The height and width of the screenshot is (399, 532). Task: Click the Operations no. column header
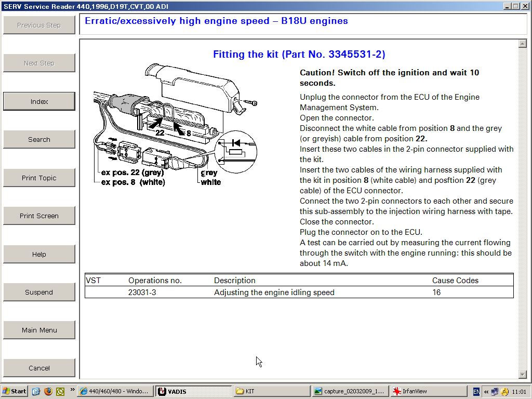(155, 281)
